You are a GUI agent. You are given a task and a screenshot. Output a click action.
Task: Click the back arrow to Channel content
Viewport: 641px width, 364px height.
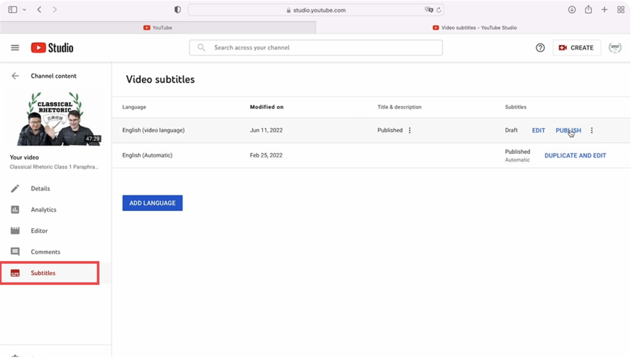(x=15, y=76)
